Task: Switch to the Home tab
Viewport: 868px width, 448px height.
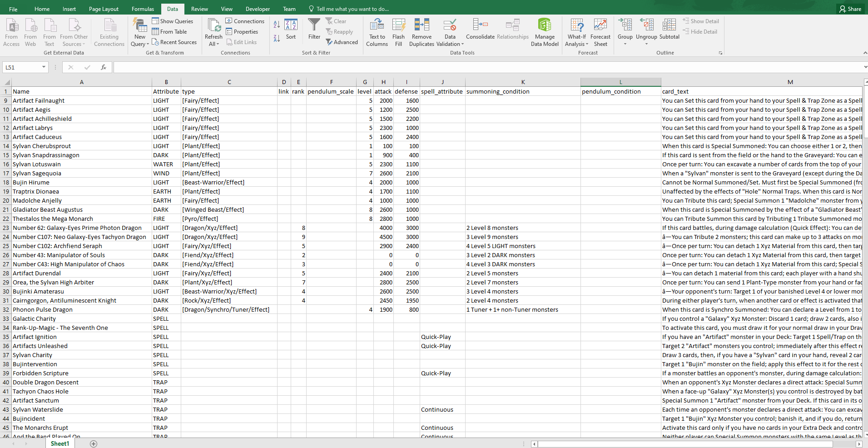Action: point(42,9)
